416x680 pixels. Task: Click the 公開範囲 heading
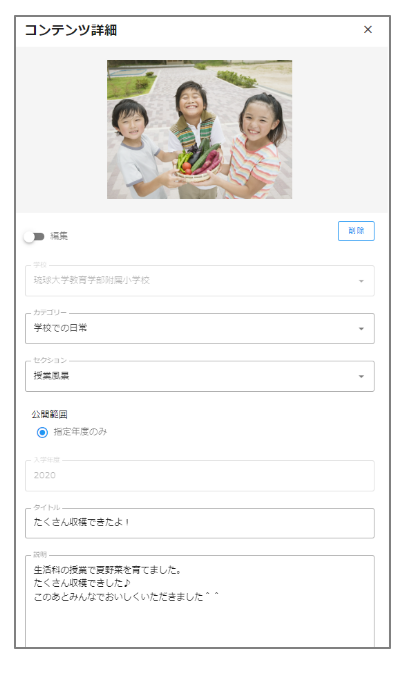click(49, 414)
